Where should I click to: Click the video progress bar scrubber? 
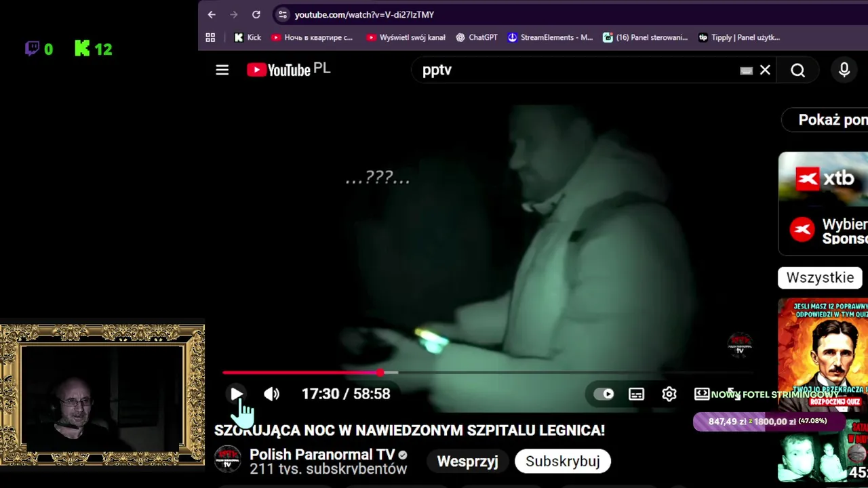pos(381,373)
